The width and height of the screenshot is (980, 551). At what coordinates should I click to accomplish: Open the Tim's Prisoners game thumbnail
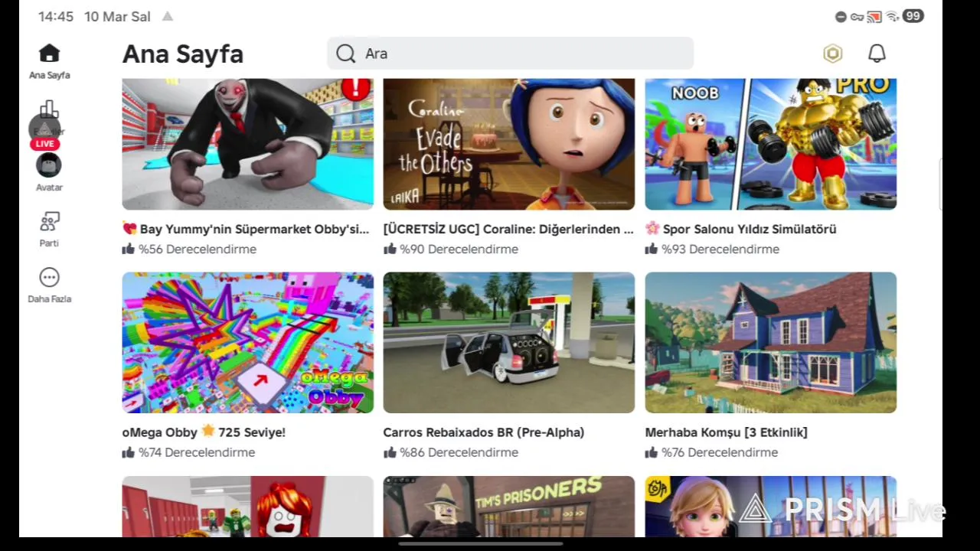[508, 507]
